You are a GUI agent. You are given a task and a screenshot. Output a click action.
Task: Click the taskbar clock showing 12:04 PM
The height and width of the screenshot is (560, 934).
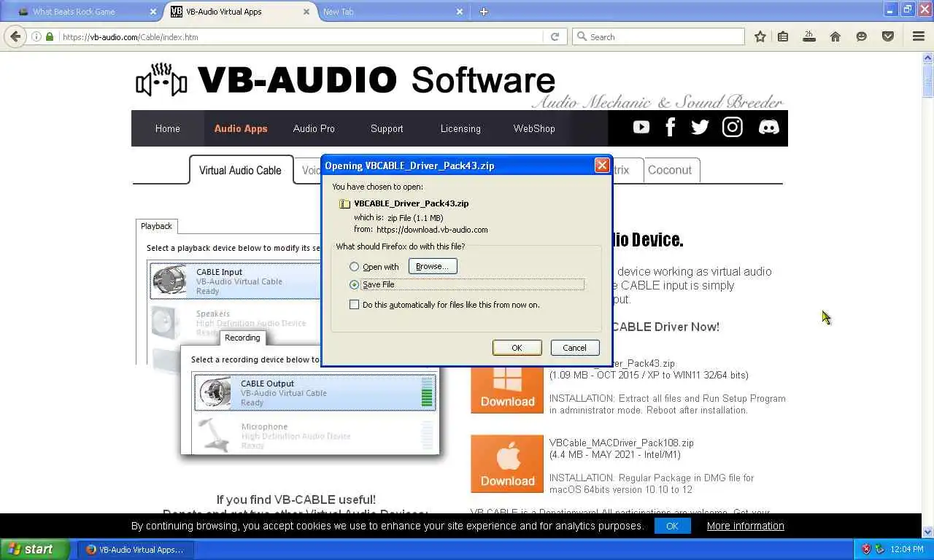pyautogui.click(x=906, y=549)
